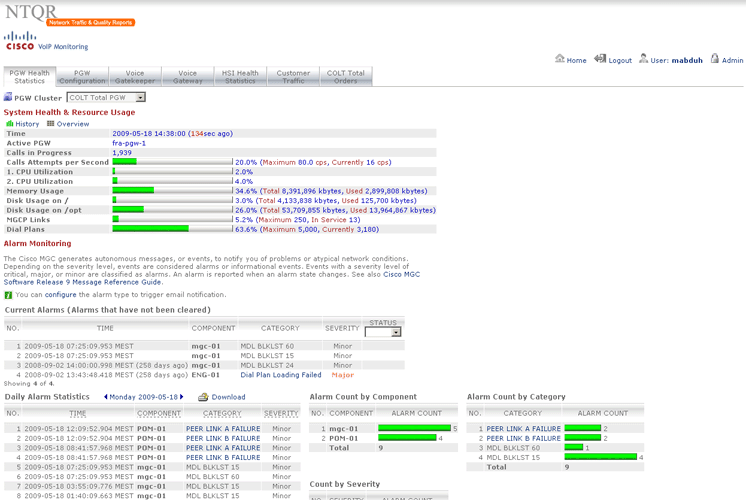Click the Admin padlock icon
This screenshot has width=746, height=500.
click(x=715, y=59)
